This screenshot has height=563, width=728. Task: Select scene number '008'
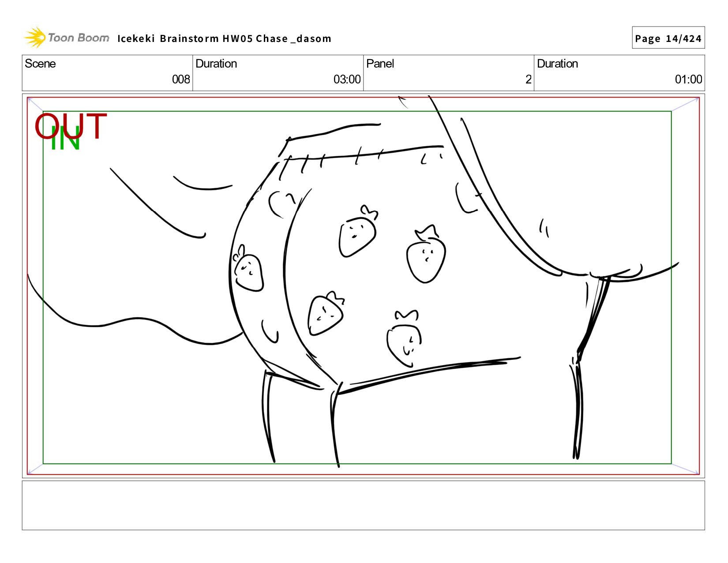coord(181,79)
